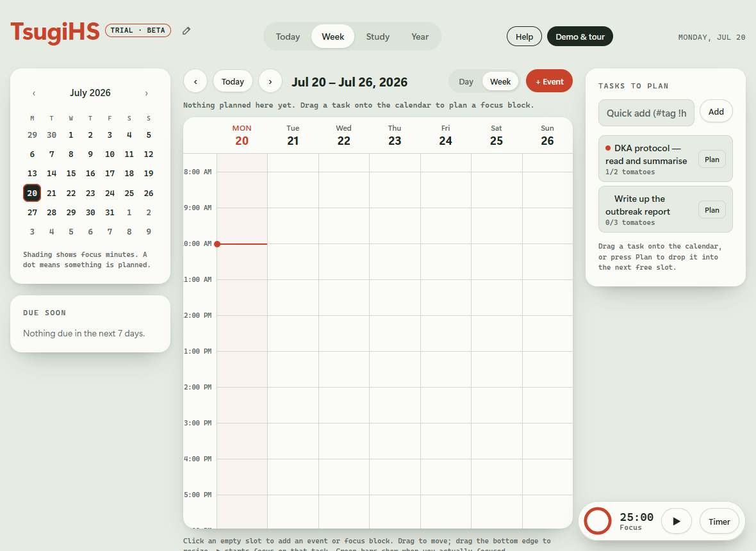Go to next week with right chevron
756x551 pixels.
click(270, 81)
